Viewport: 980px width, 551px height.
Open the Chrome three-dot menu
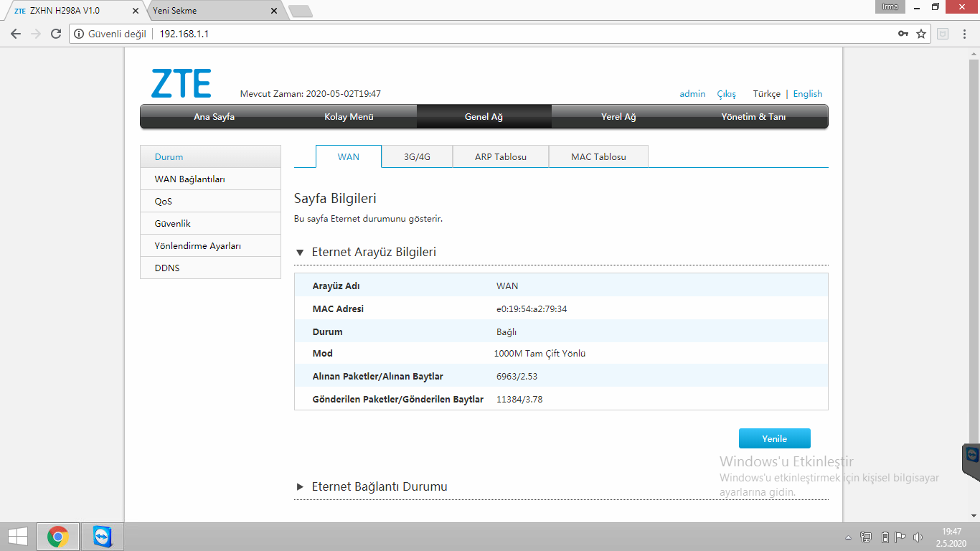963,34
